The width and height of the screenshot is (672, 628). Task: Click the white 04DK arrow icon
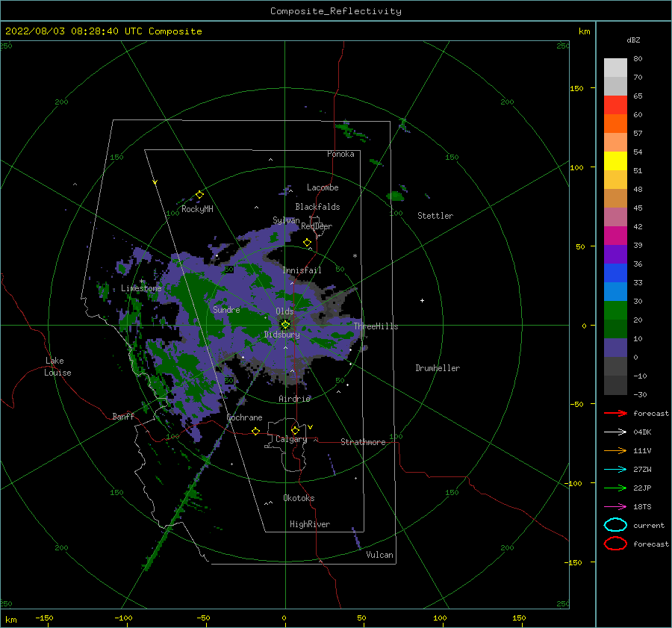coord(615,432)
